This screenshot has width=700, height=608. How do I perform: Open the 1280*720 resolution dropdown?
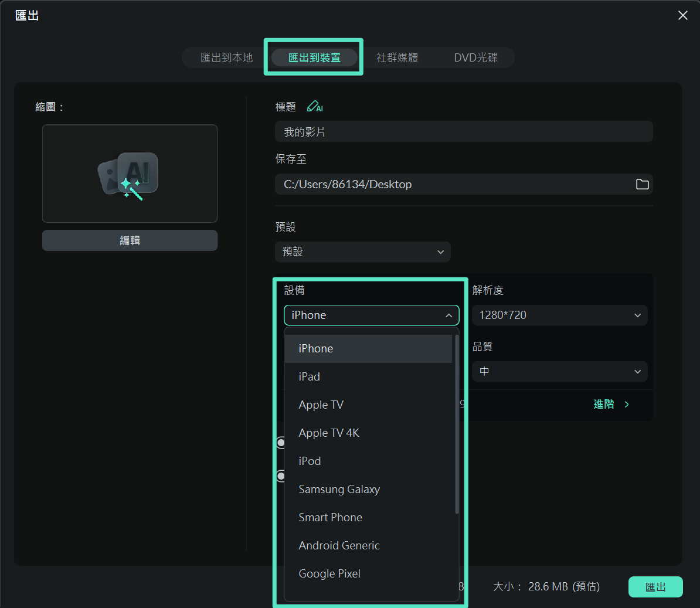(559, 315)
